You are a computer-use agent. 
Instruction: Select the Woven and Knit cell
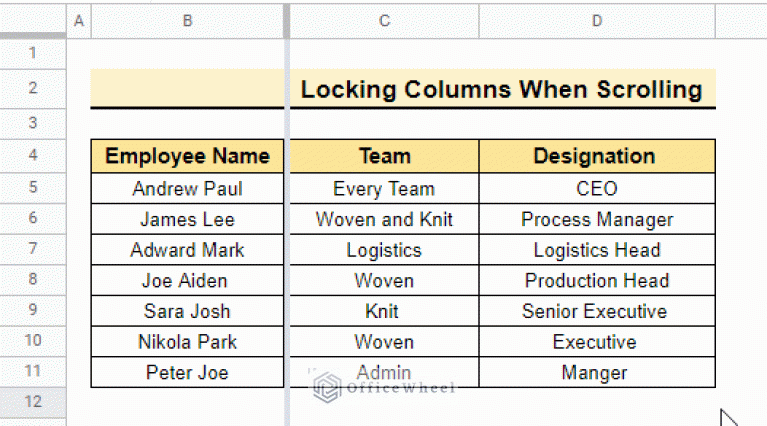[x=384, y=219]
